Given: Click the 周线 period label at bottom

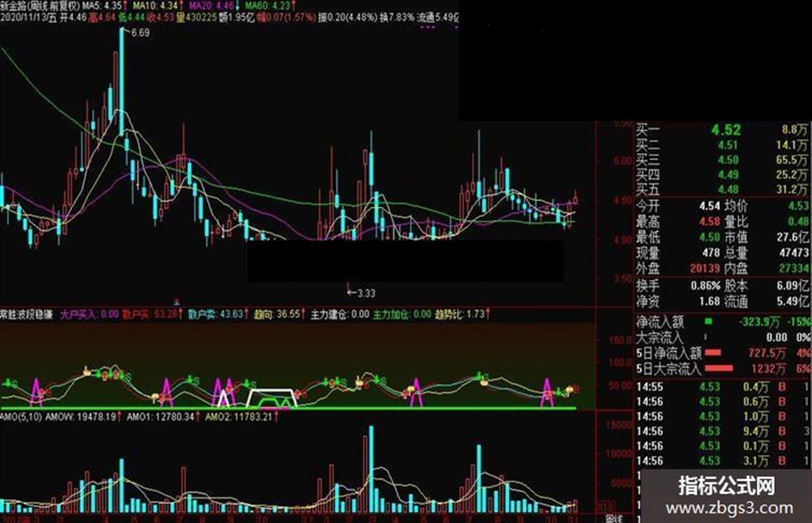Looking at the screenshot, I should (614, 519).
